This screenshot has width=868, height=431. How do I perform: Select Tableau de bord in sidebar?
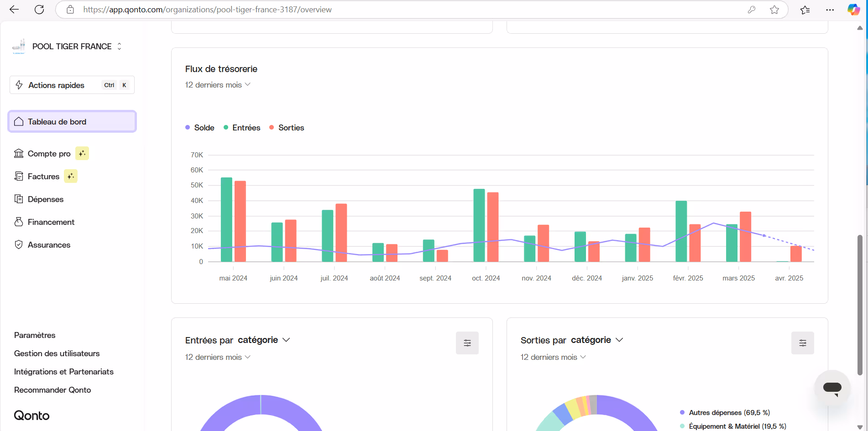coord(72,121)
